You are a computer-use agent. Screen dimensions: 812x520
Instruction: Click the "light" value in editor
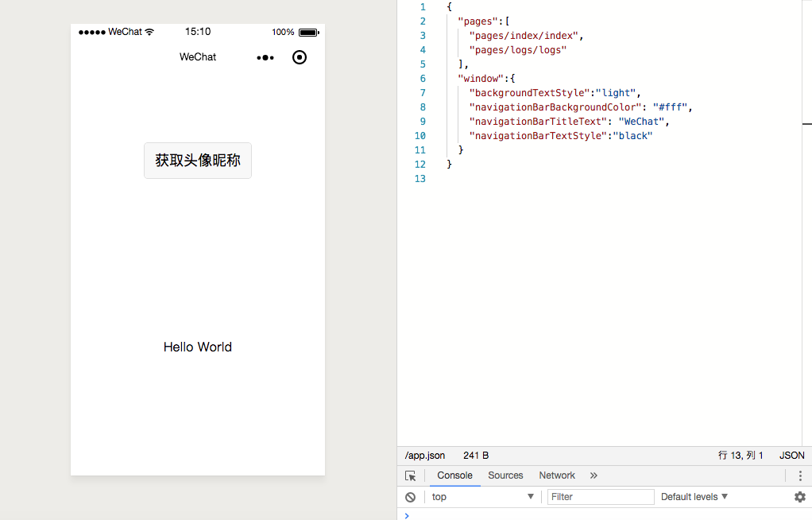616,93
